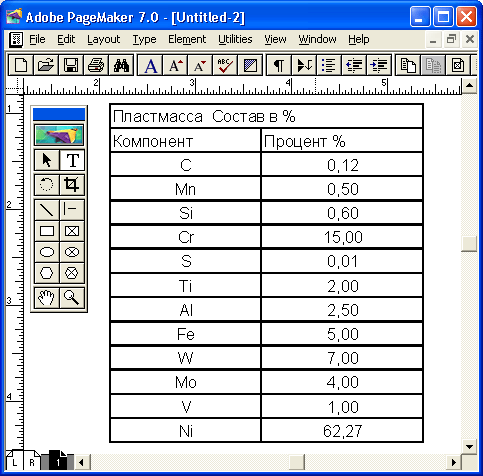The image size is (483, 476).
Task: Click the PageMaker logo in toolbox
Action: coord(59,135)
